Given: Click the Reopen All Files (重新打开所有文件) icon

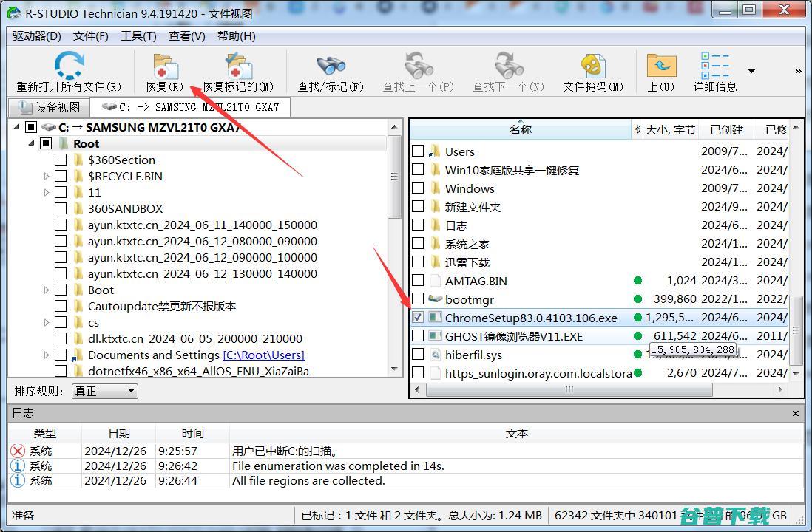Looking at the screenshot, I should [x=70, y=66].
